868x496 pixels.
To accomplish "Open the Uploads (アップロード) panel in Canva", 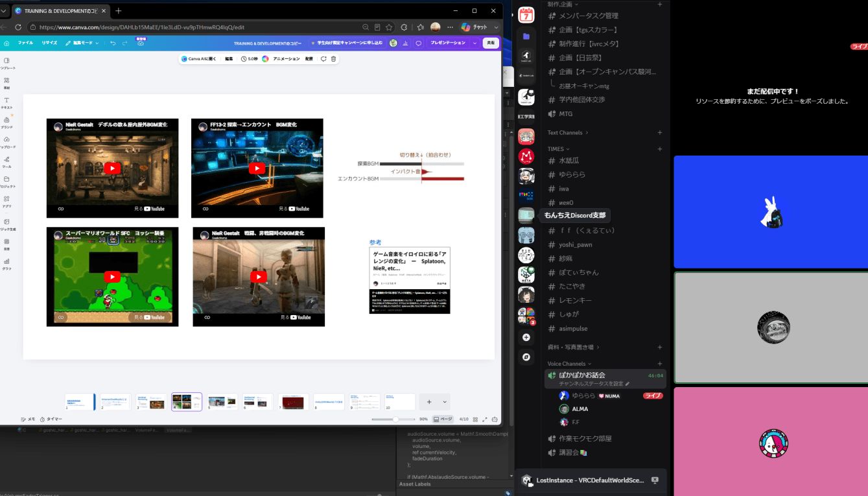I will [6, 142].
